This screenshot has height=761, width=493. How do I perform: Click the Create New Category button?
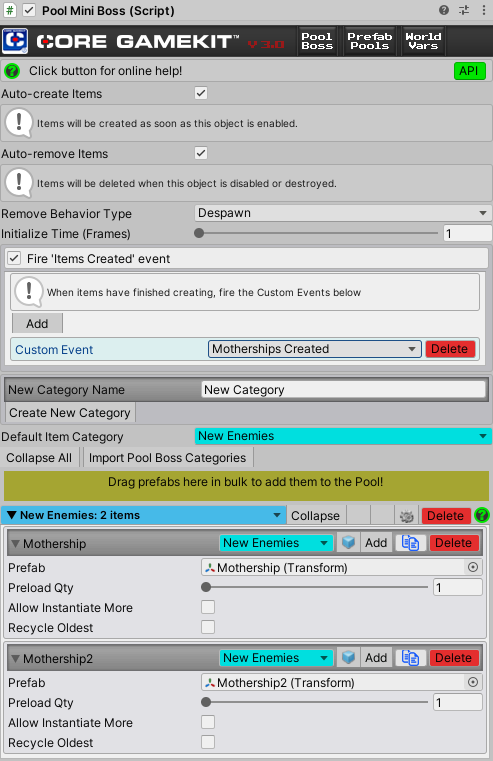pyautogui.click(x=70, y=413)
